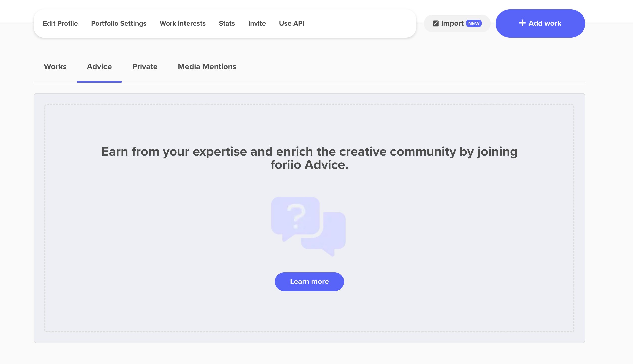
Task: Click the foriio Advice headline text
Action: (x=309, y=158)
